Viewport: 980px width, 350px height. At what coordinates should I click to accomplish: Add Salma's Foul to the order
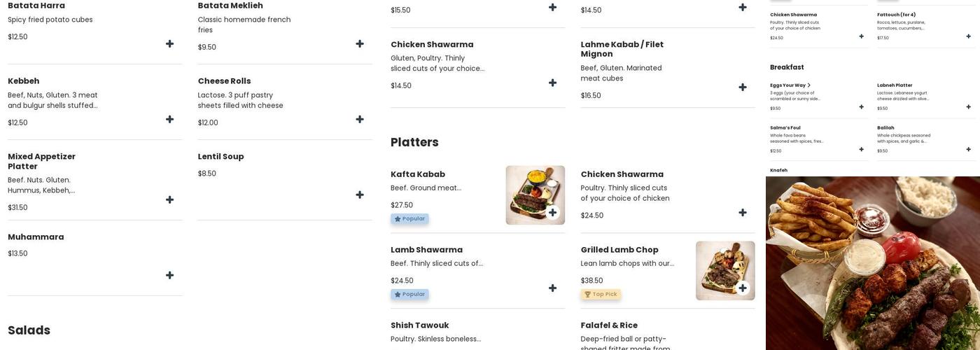[x=862, y=150]
